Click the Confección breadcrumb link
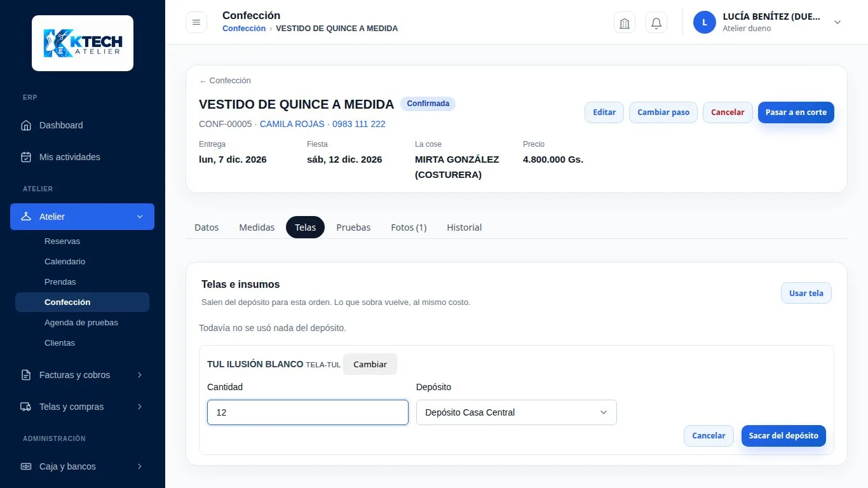The width and height of the screenshot is (868, 488). click(244, 29)
